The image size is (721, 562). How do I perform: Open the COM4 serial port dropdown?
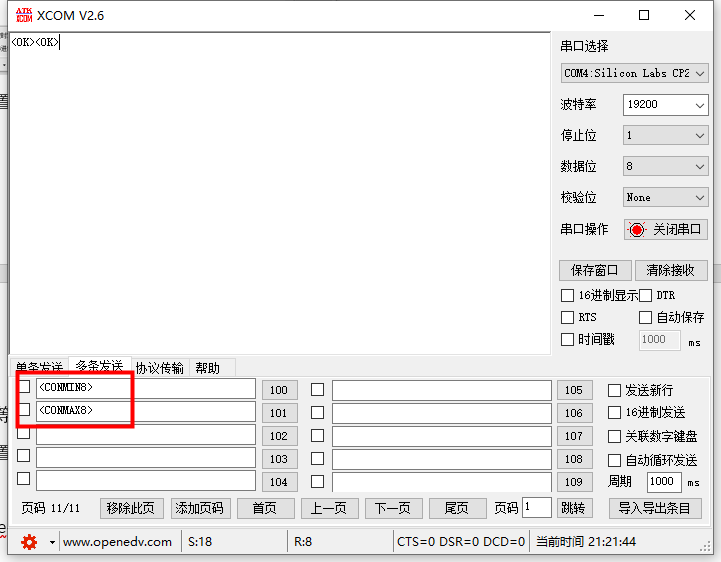point(635,73)
